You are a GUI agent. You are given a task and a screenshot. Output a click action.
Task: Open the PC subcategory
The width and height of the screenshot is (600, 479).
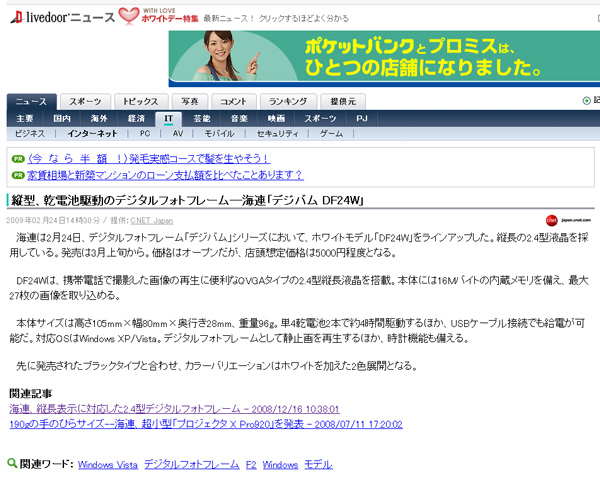[x=145, y=134]
